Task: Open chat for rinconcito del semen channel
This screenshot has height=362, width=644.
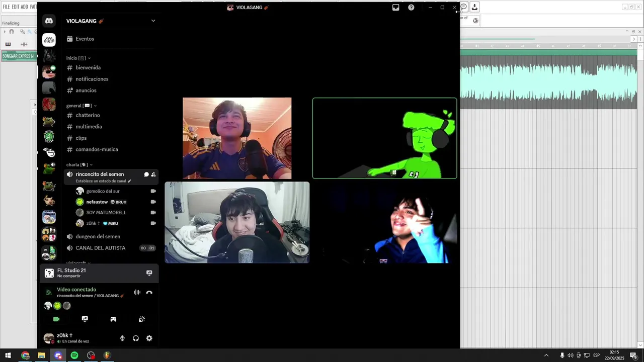Action: click(x=146, y=174)
